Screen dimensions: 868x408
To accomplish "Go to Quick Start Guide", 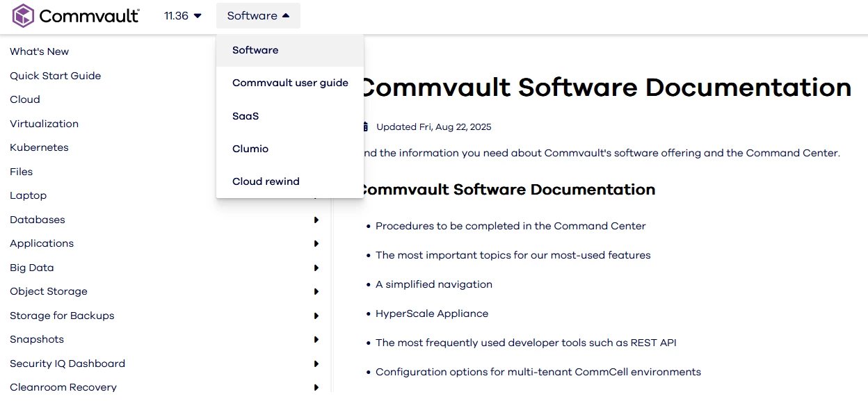I will point(56,76).
